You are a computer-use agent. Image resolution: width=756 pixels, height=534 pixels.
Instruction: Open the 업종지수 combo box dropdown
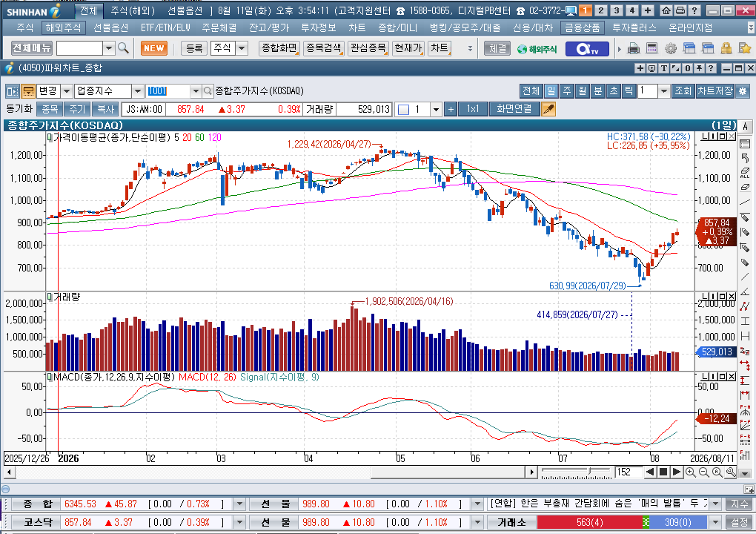click(x=138, y=90)
